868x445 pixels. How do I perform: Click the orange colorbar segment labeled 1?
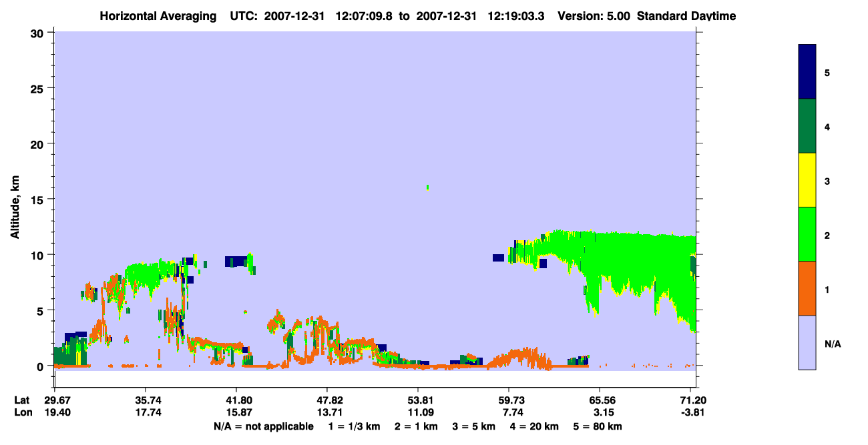coord(807,288)
